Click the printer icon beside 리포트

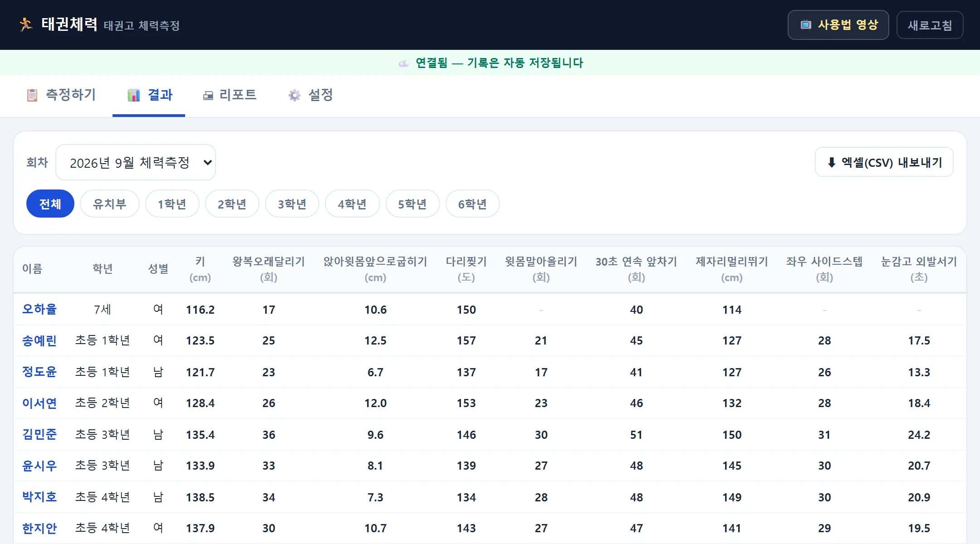(208, 96)
